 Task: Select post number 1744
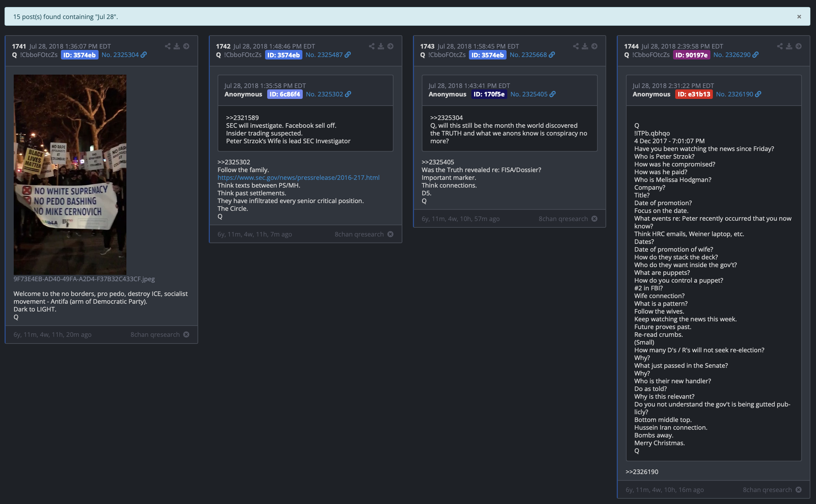(631, 46)
